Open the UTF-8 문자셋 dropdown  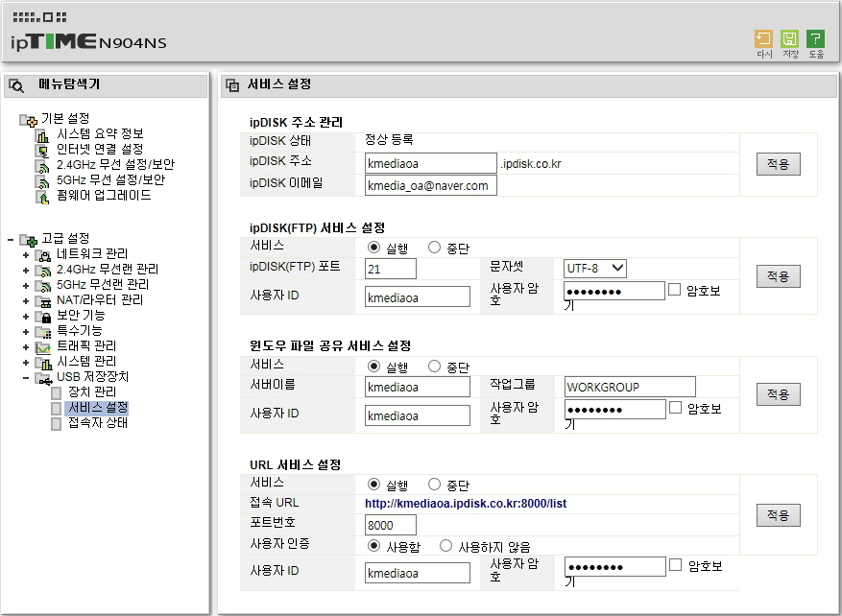tap(595, 268)
